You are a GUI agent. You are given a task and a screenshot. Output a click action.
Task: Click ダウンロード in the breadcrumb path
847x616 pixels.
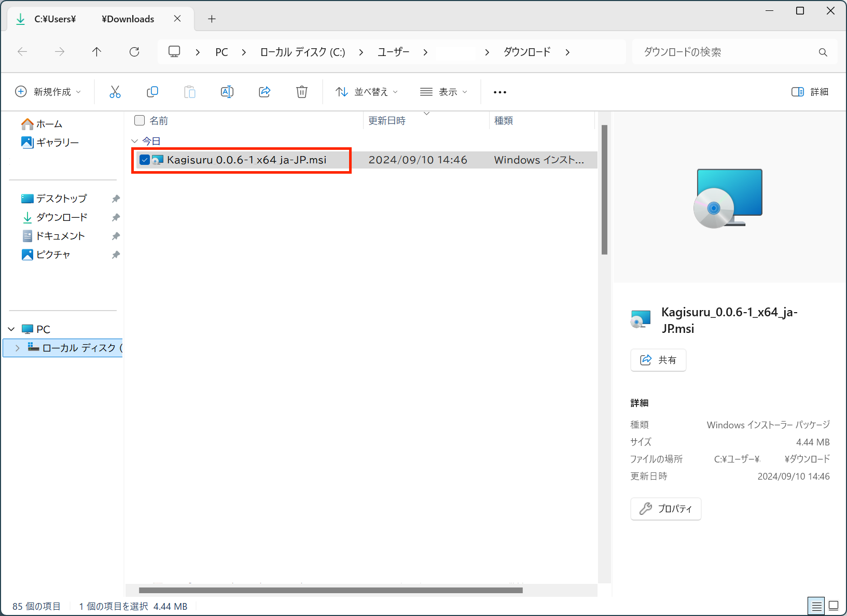pyautogui.click(x=527, y=52)
